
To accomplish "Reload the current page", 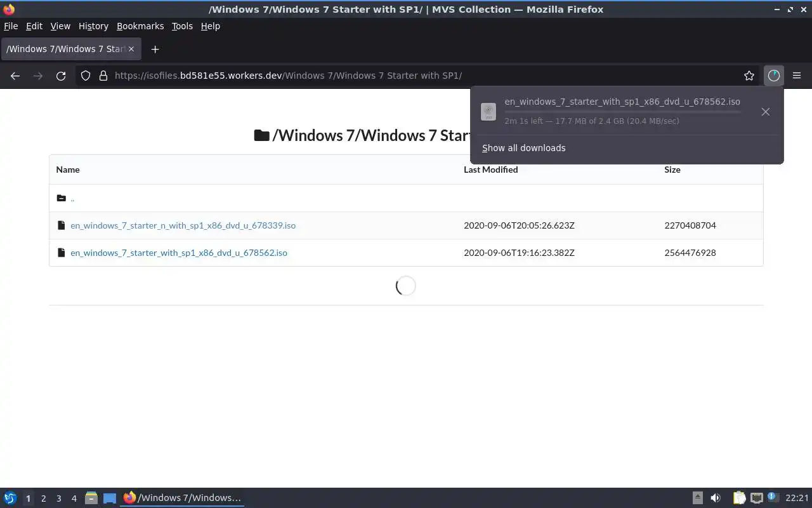I will (x=61, y=76).
